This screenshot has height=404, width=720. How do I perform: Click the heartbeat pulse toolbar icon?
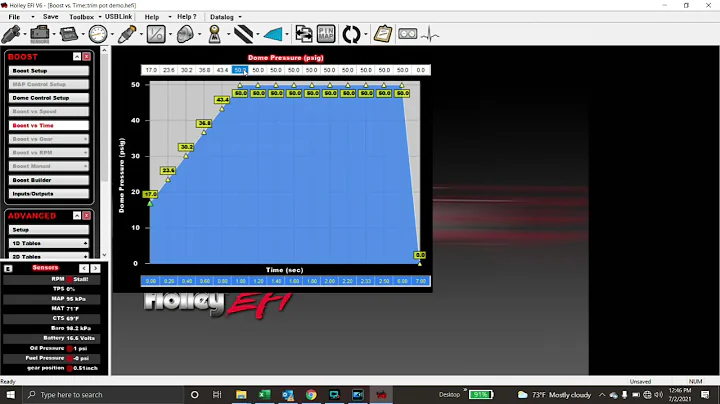point(430,34)
